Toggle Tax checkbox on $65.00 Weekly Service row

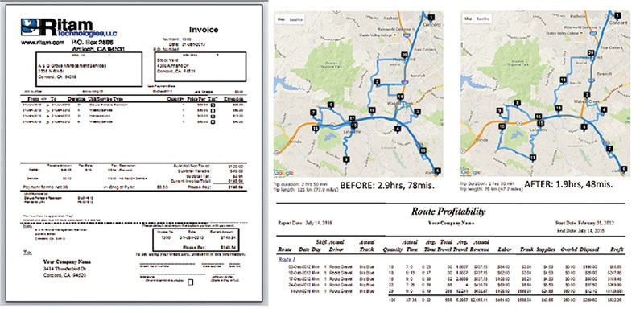[213, 110]
